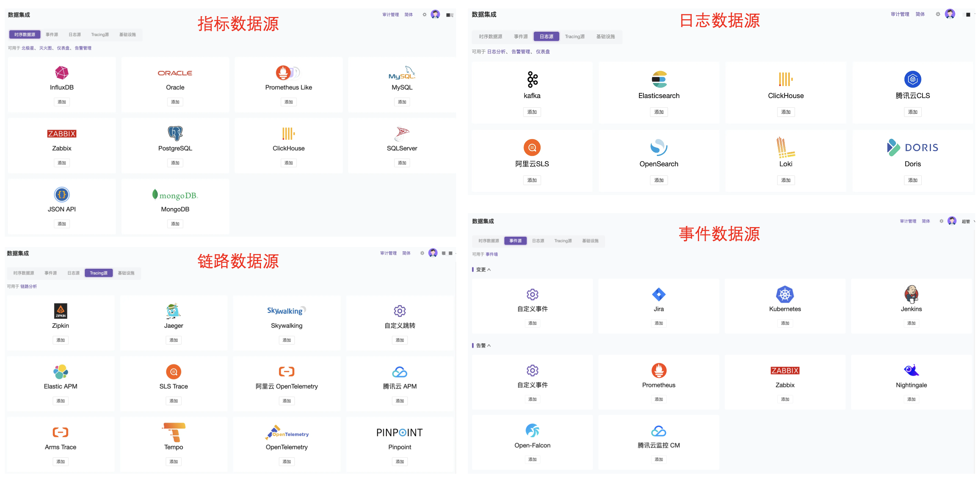This screenshot has height=480, width=980.
Task: Click the Open-Falcon logo icon
Action: tap(532, 431)
